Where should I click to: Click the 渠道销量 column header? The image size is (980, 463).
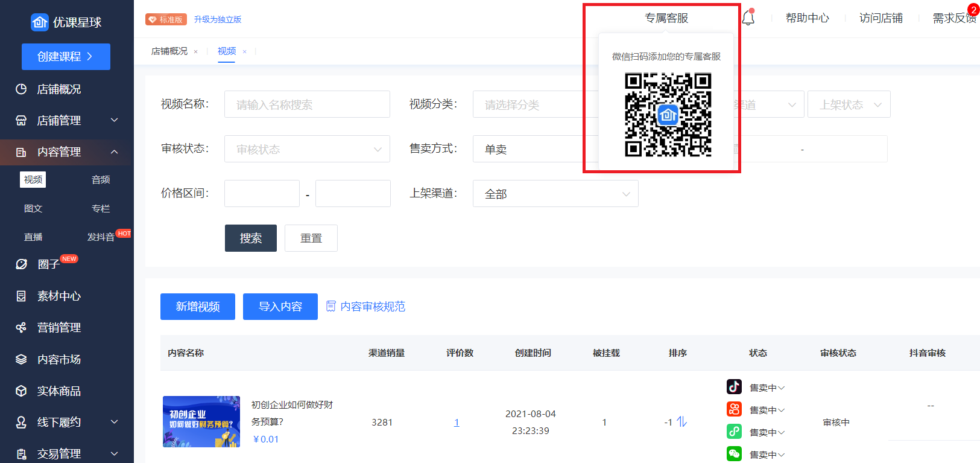[387, 353]
